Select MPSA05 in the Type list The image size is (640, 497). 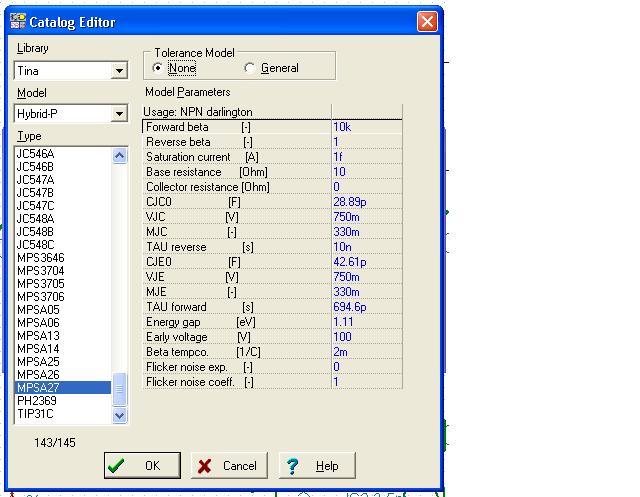click(63, 310)
